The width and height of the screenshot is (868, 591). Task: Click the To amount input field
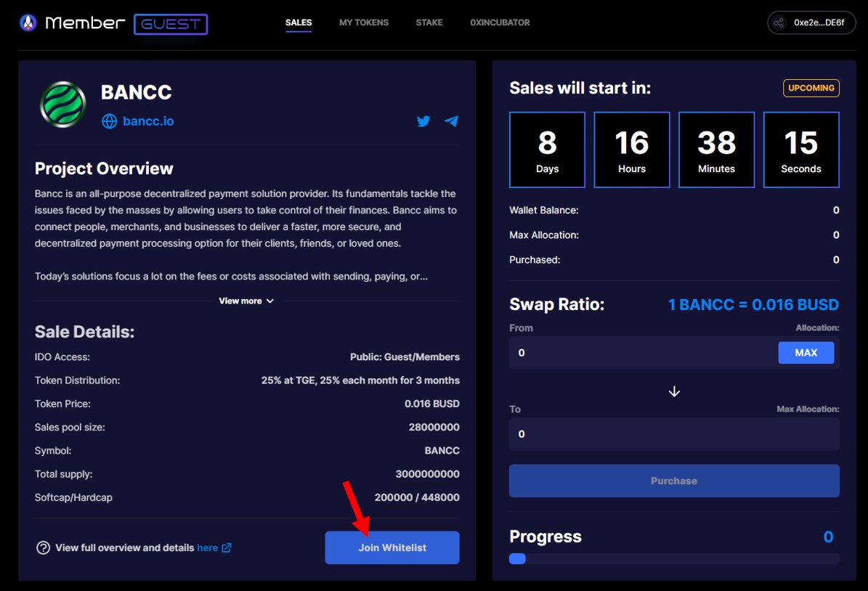click(674, 434)
